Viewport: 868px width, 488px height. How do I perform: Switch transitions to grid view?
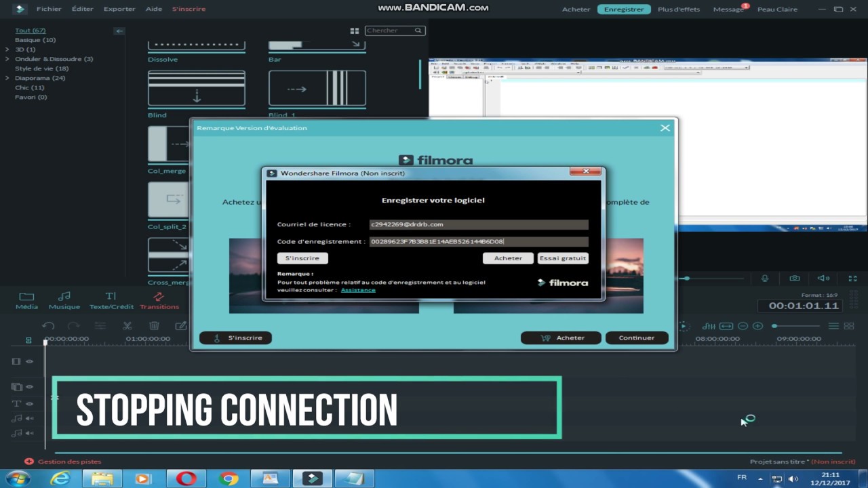pos(354,31)
